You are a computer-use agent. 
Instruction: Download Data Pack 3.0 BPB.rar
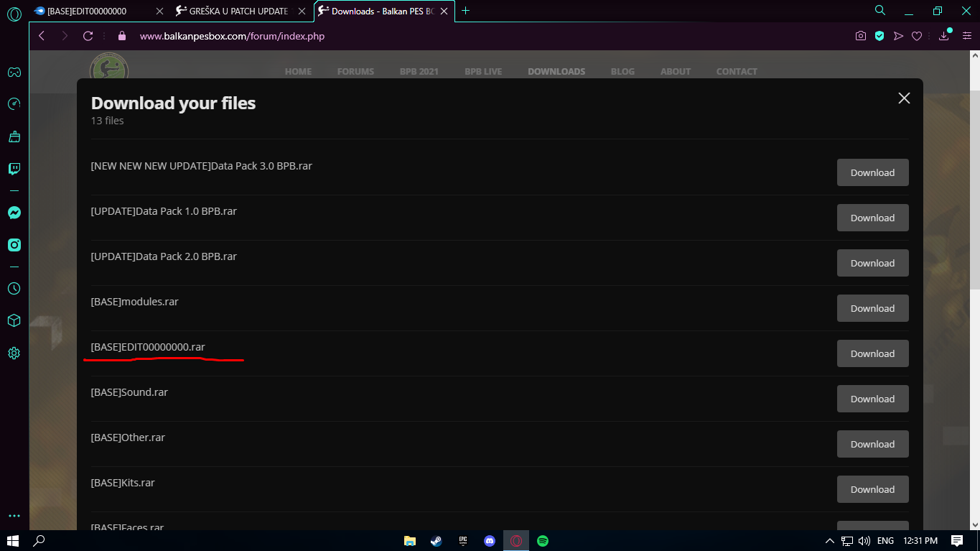(872, 172)
